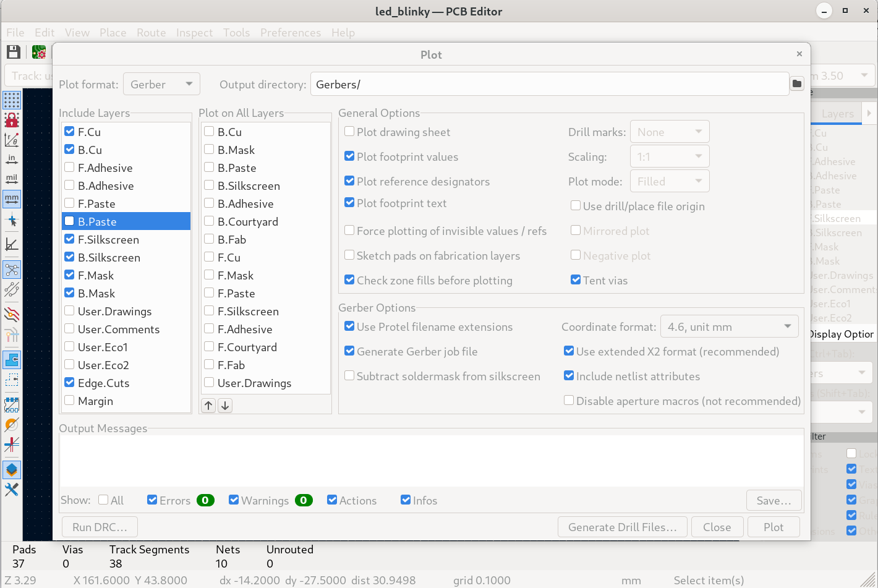Click the Save board floppy disk icon
The height and width of the screenshot is (588, 878).
(14, 53)
